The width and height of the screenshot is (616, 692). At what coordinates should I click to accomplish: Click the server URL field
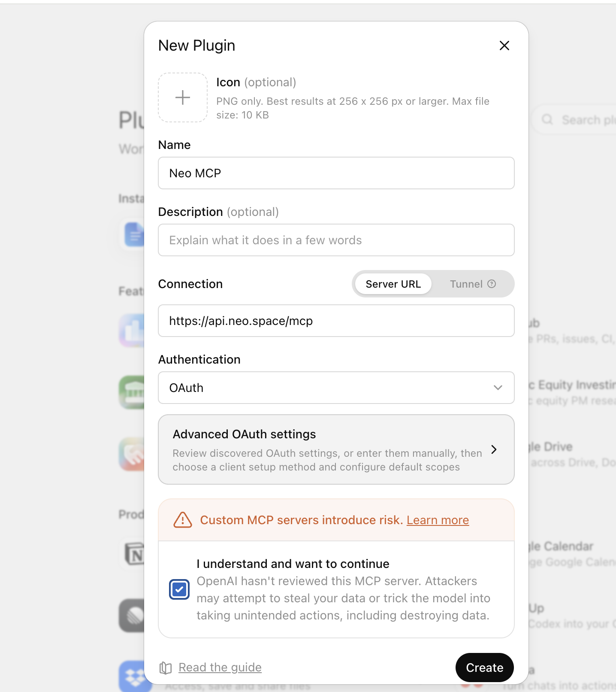pyautogui.click(x=336, y=321)
